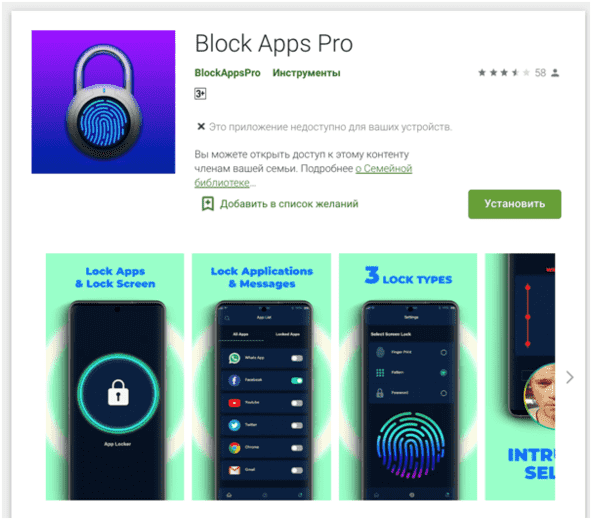Click the reviewers person icon next to 58
592x520 pixels.
coord(555,73)
